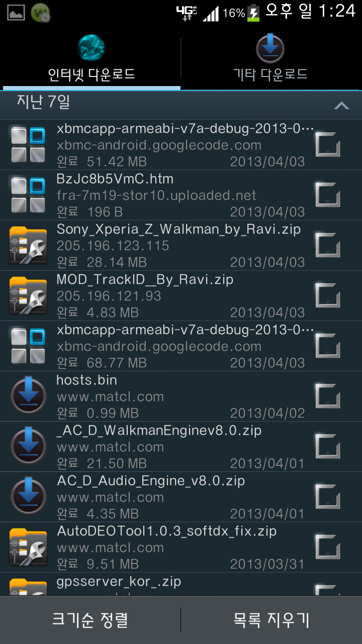Select the hosts.bin checkbox
Screen dimensions: 362x644
[x=327, y=396]
